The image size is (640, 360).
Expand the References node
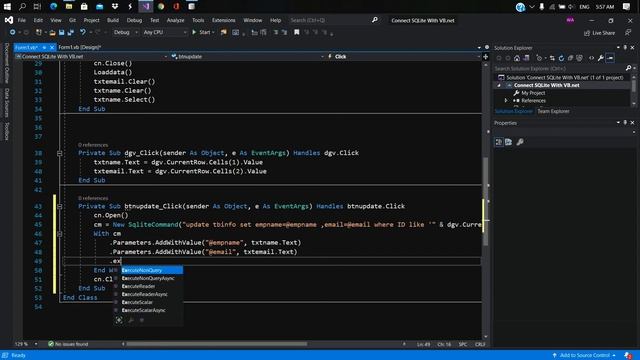coord(506,100)
